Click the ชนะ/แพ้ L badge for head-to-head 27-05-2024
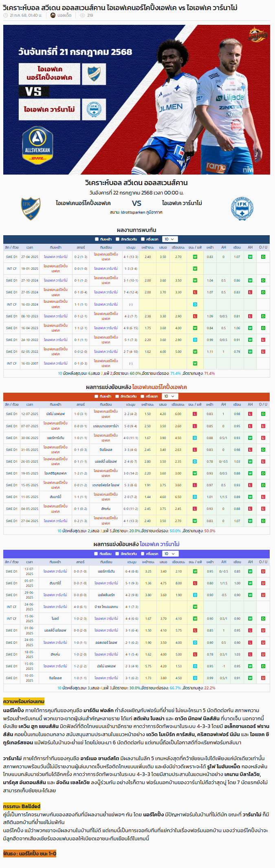 pos(195,292)
